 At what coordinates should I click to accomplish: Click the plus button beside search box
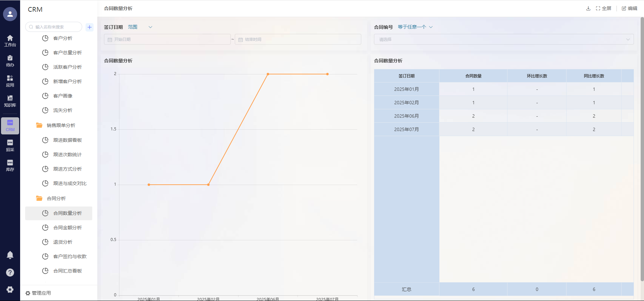90,27
